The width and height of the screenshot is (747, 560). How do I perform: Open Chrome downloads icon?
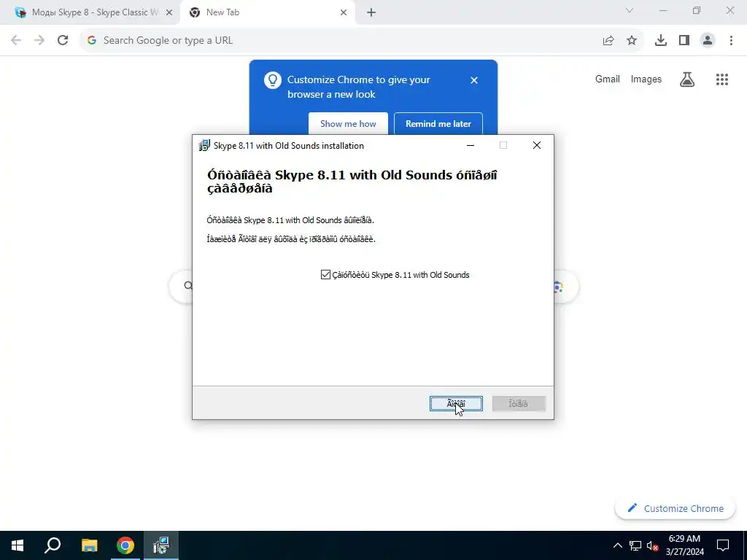point(661,41)
